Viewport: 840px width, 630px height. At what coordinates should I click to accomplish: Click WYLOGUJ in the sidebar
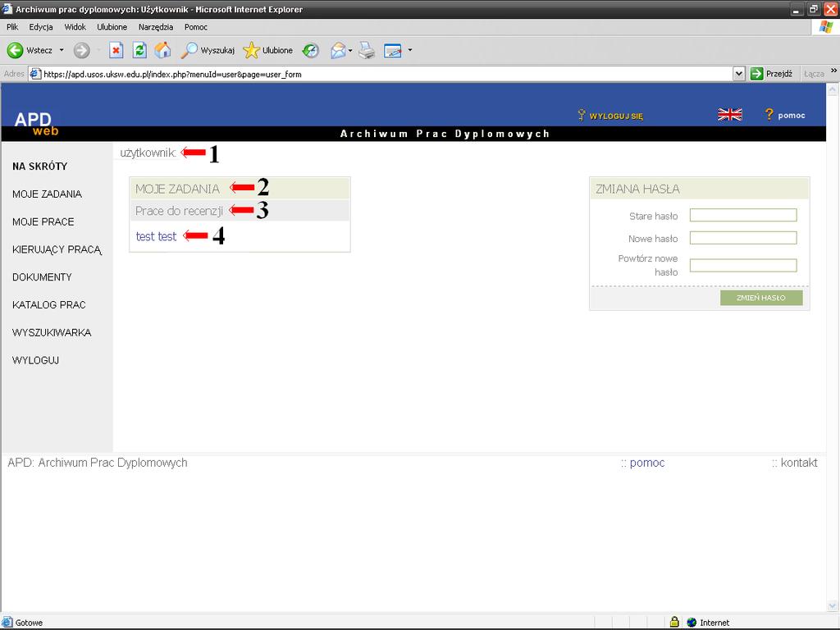[x=35, y=361]
